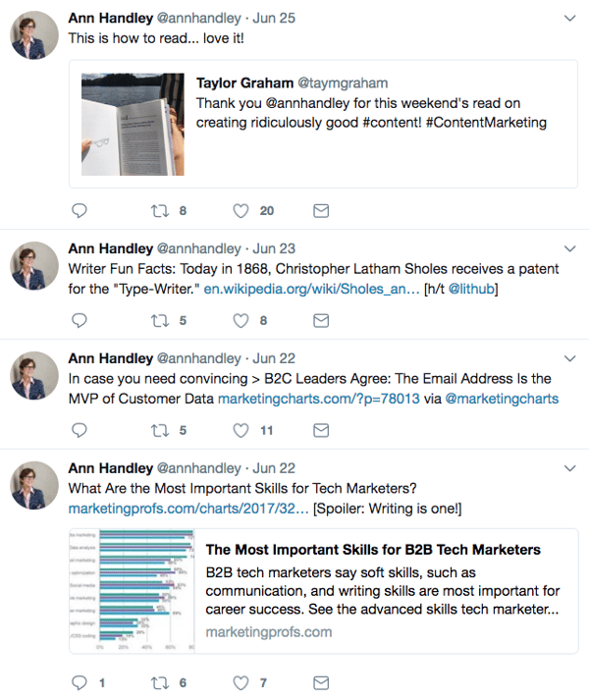The image size is (589, 700).
Task: Open more options on the Jun 25 tweet
Action: pos(570,19)
